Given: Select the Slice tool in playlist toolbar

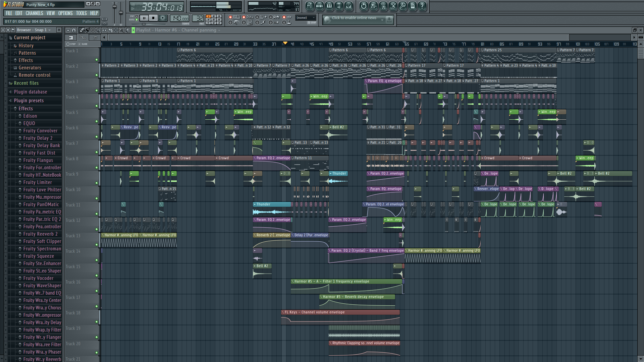Looking at the screenshot, I should (x=110, y=30).
